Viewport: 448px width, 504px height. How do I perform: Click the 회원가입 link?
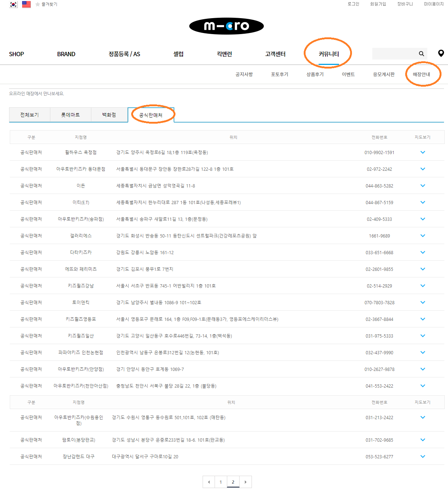[x=378, y=4]
